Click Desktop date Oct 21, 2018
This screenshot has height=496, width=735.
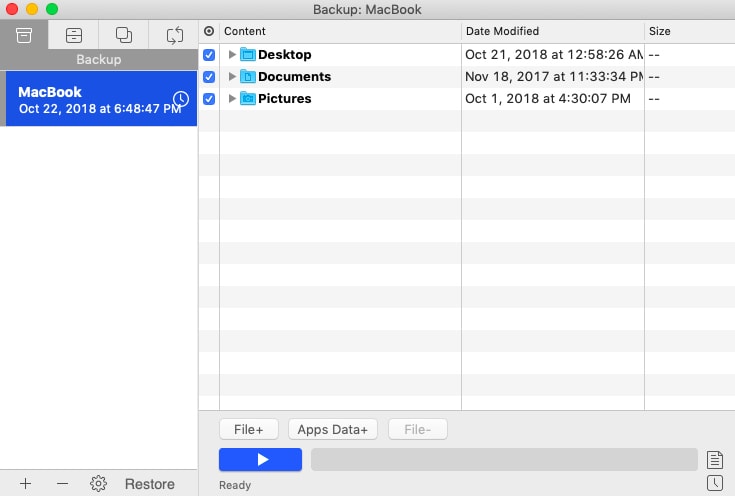coord(554,54)
